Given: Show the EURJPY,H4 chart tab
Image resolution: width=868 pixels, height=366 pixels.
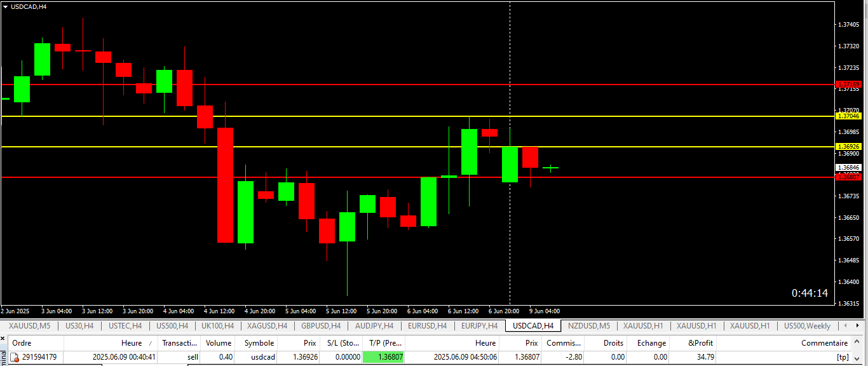Looking at the screenshot, I should pos(480,326).
